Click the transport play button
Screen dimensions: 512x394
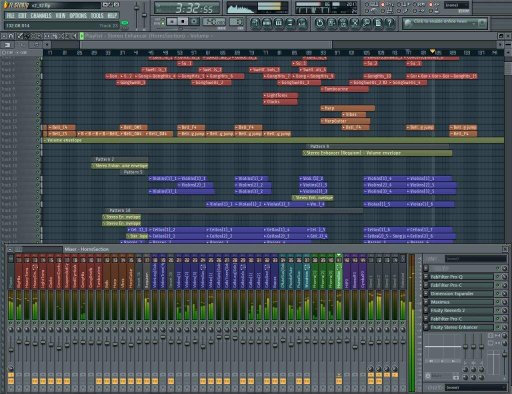click(x=172, y=22)
